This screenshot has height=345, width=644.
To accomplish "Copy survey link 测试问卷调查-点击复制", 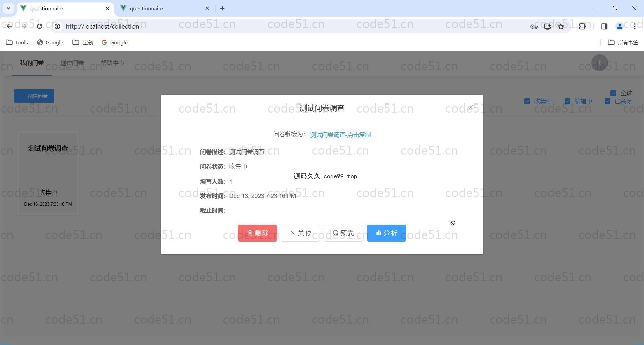I will coord(340,135).
